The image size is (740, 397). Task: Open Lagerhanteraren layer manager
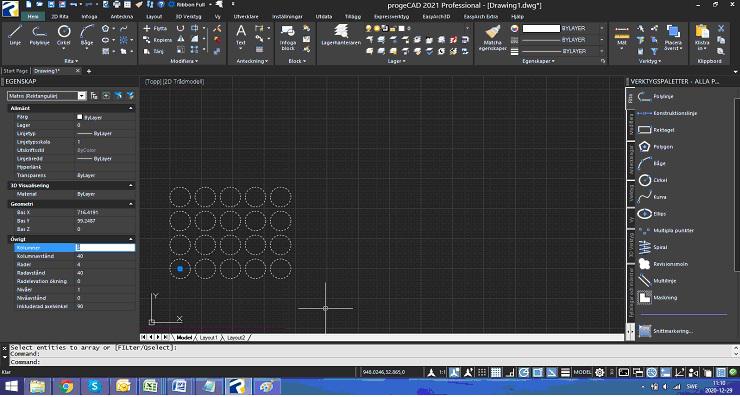coord(341,35)
